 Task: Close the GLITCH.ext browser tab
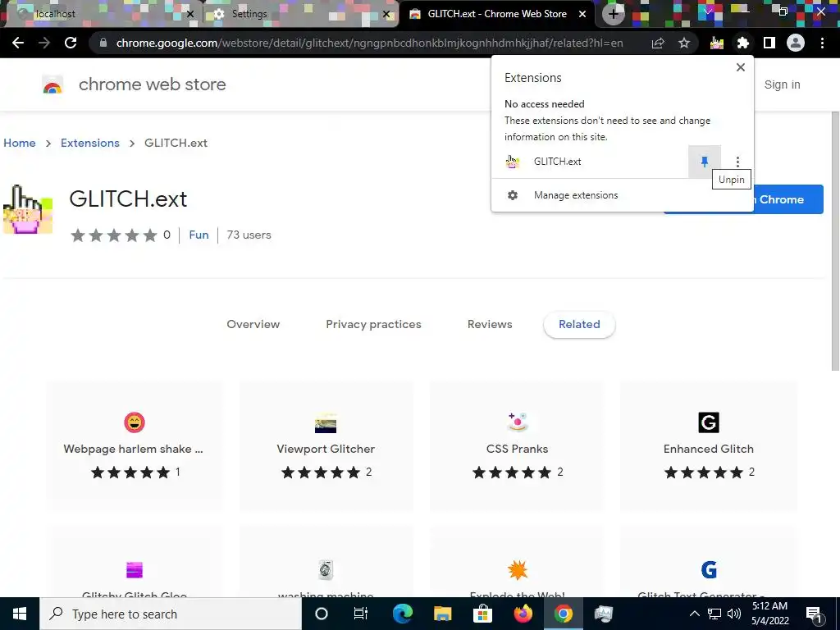(582, 14)
